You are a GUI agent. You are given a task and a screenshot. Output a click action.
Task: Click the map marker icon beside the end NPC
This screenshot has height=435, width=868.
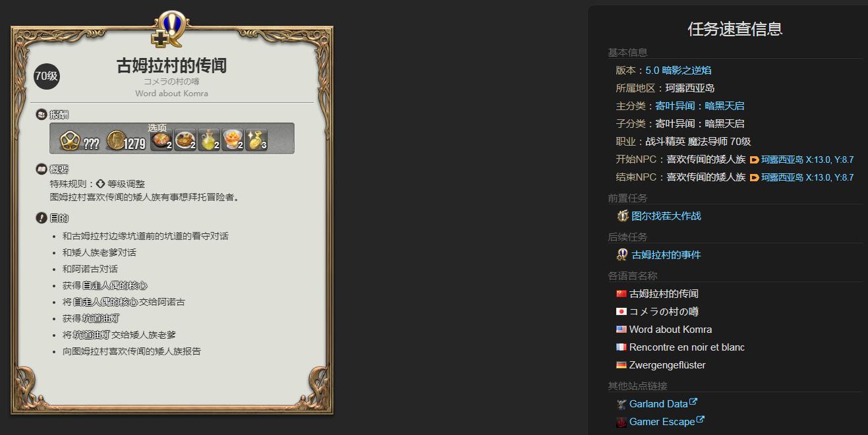(755, 177)
